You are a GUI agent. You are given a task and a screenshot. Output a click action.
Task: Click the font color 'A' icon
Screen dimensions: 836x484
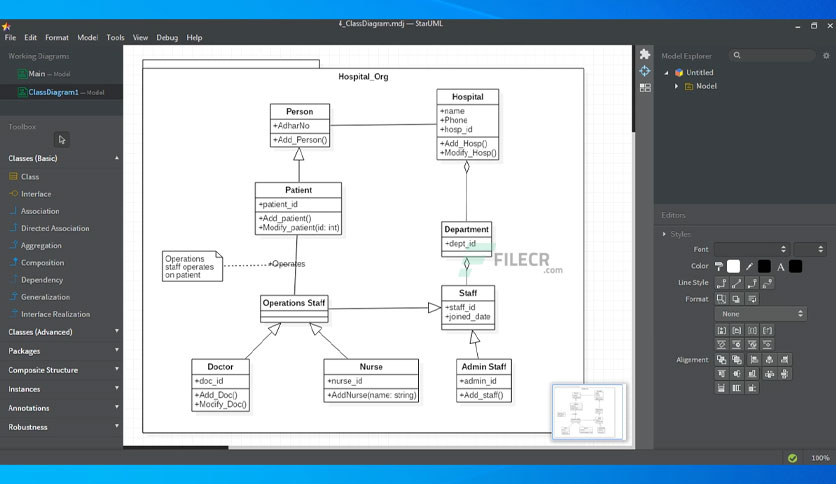(781, 267)
